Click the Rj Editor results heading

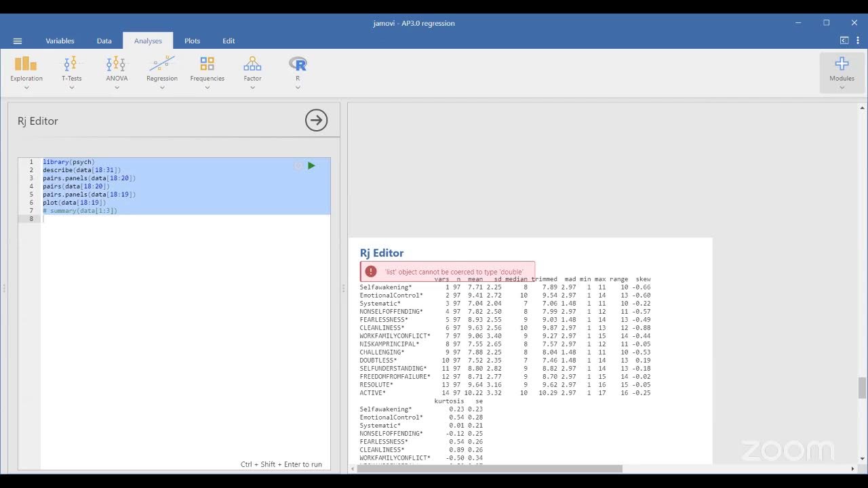tap(382, 253)
